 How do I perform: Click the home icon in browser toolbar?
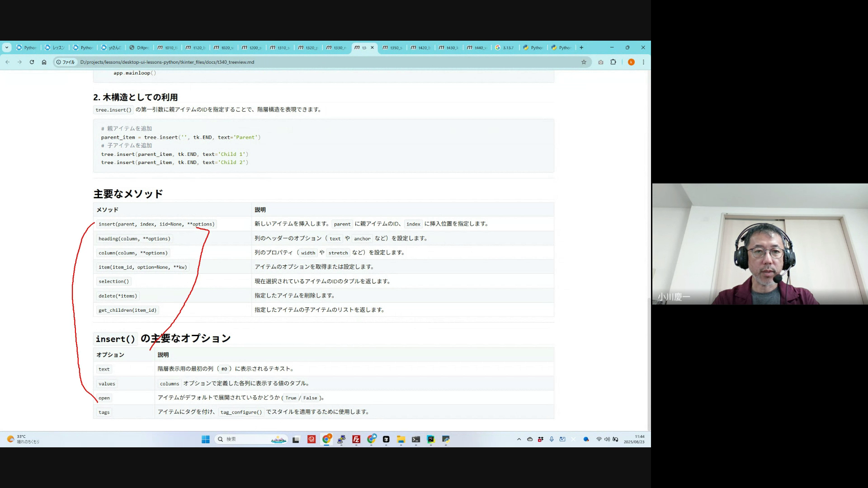click(44, 62)
